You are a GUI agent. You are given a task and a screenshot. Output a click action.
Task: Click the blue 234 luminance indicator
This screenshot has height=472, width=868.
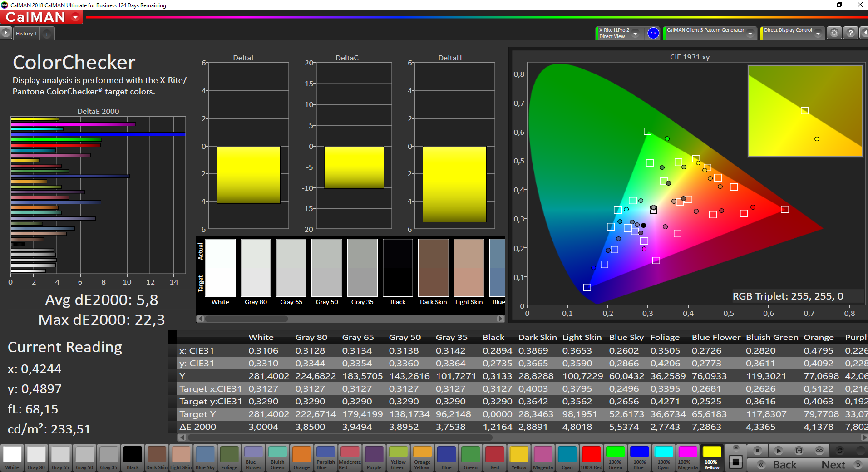point(653,33)
